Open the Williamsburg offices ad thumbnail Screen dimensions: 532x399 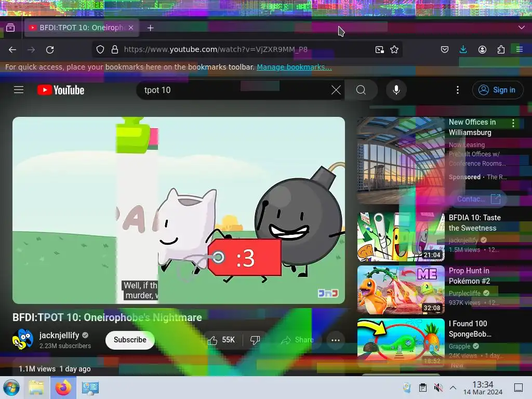click(x=401, y=160)
